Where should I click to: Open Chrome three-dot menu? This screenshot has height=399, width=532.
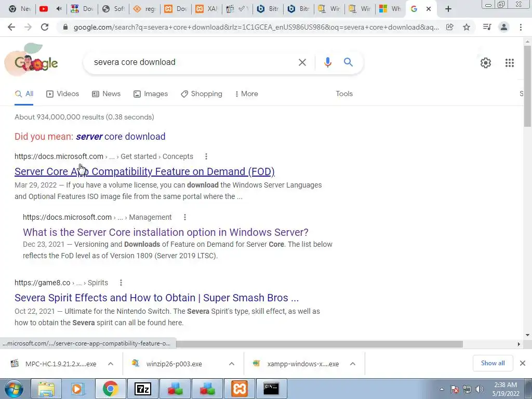coord(521,27)
